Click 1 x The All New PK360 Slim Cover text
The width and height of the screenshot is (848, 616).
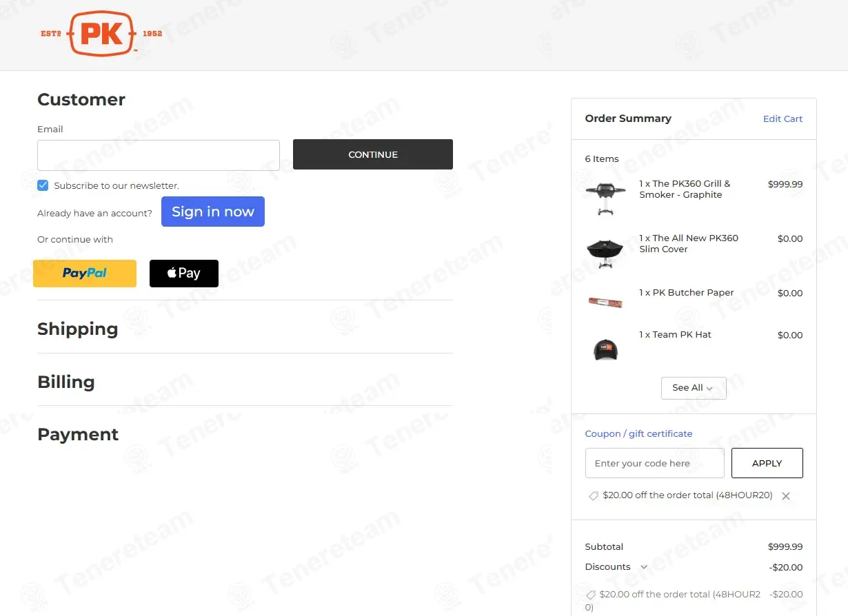click(x=689, y=244)
